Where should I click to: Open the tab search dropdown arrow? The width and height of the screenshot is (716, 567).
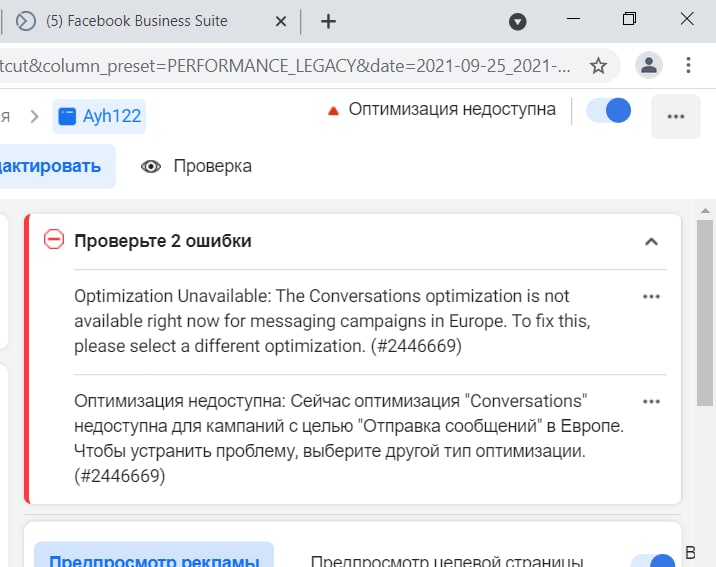517,21
